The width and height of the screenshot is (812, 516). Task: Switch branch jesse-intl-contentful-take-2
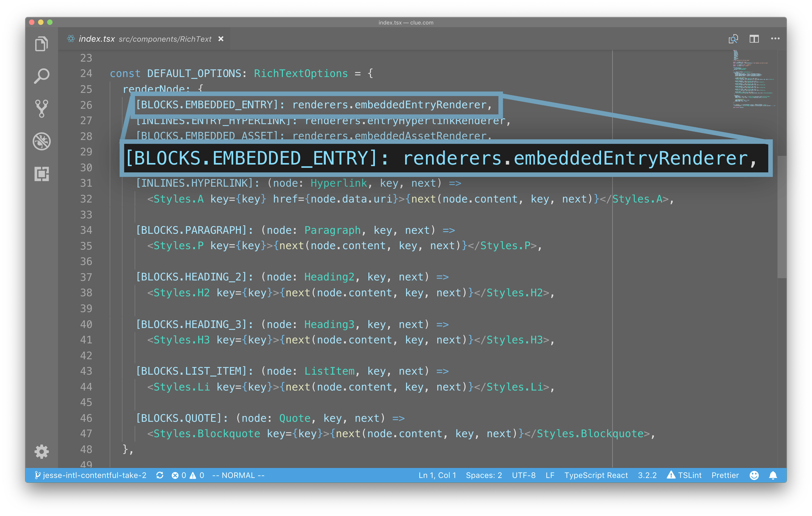91,475
